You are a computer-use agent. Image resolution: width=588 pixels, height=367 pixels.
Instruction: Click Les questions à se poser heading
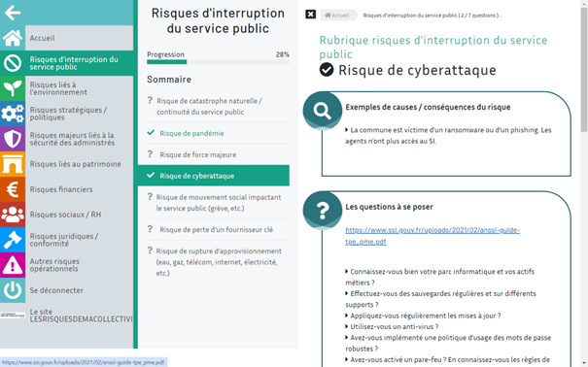coord(390,207)
